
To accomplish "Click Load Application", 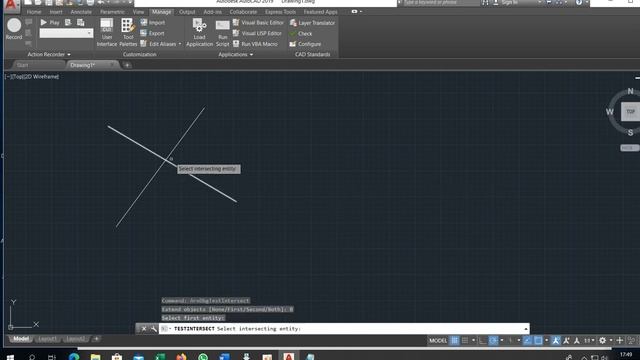I will tap(200, 32).
